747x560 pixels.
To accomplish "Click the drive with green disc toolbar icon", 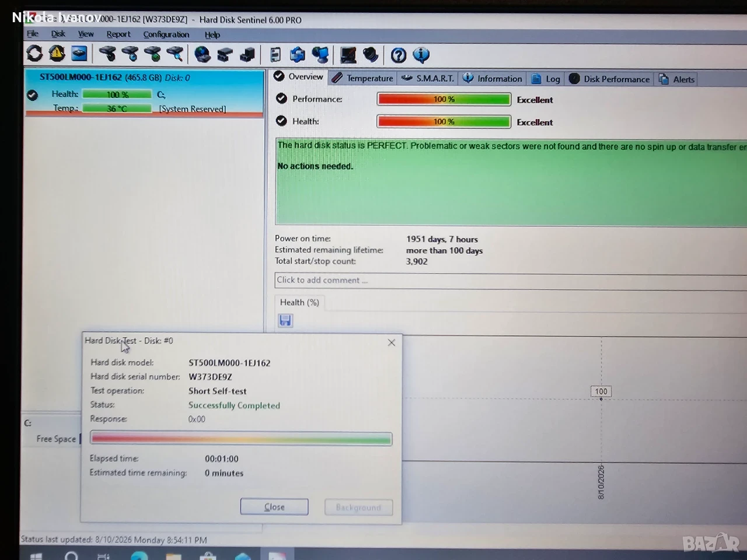I will [152, 54].
